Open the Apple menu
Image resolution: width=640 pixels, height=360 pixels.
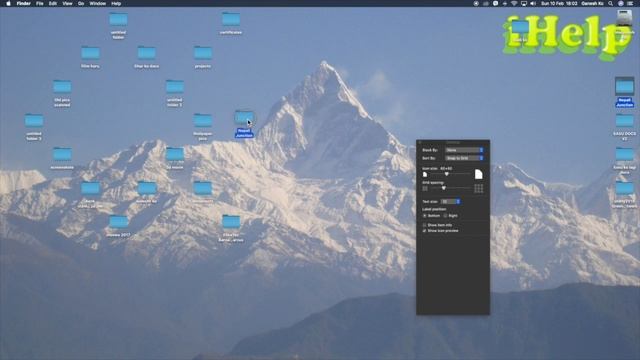pyautogui.click(x=8, y=3)
